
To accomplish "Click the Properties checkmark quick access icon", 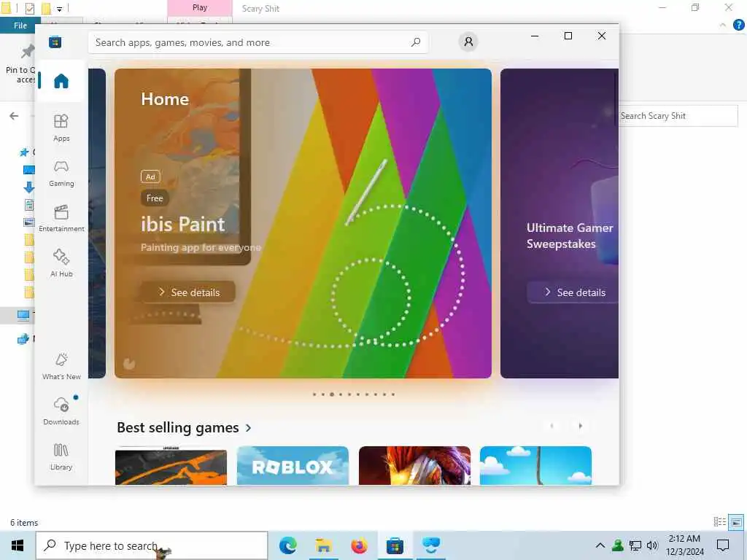I will [x=29, y=8].
